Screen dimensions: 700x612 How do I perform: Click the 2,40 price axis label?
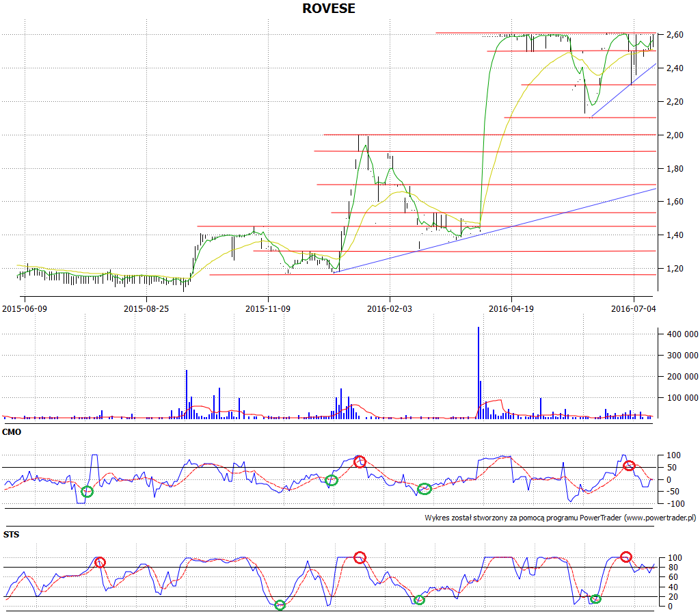675,68
